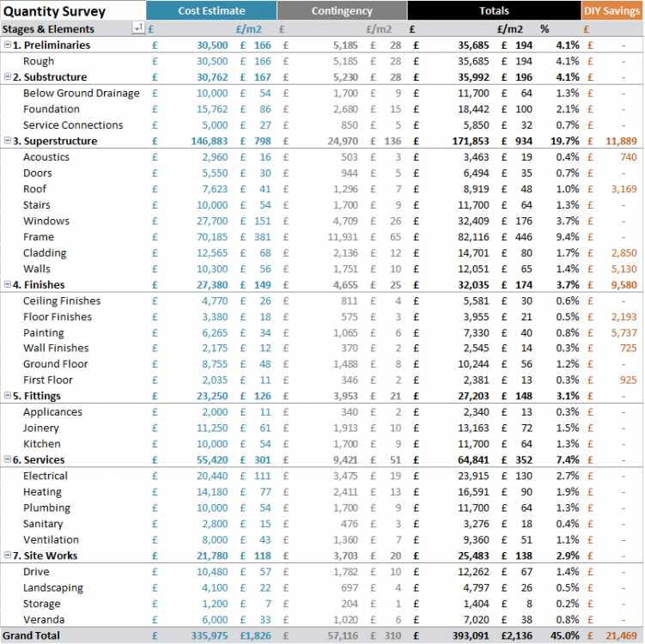Screen dimensions: 645x644
Task: Select the Doors row label
Action: 38,173
